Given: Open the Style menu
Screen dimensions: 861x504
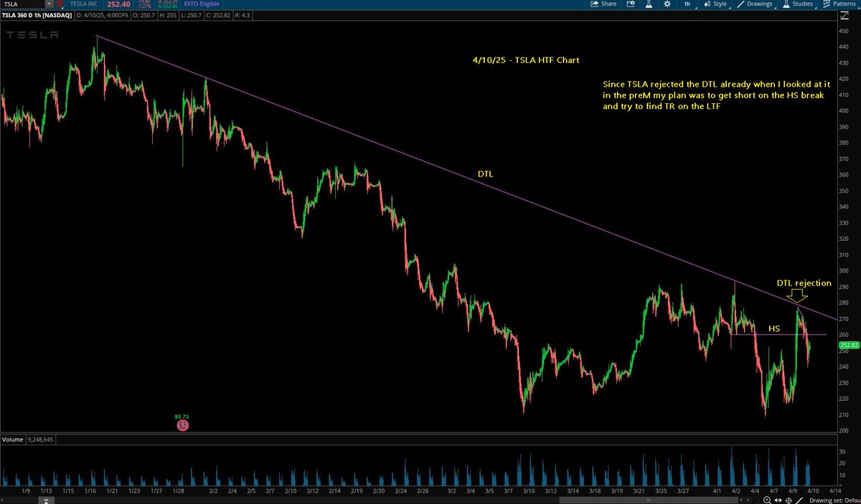Looking at the screenshot, I should 715,4.
